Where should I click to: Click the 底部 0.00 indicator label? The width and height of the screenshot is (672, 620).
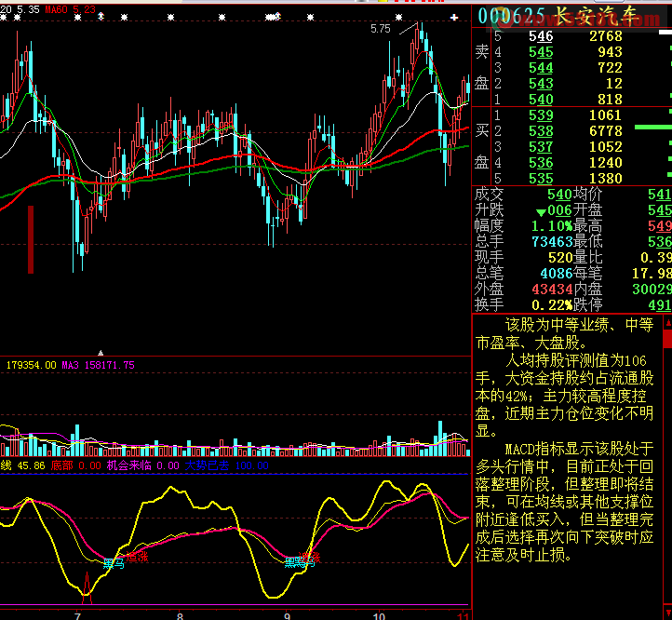click(76, 465)
